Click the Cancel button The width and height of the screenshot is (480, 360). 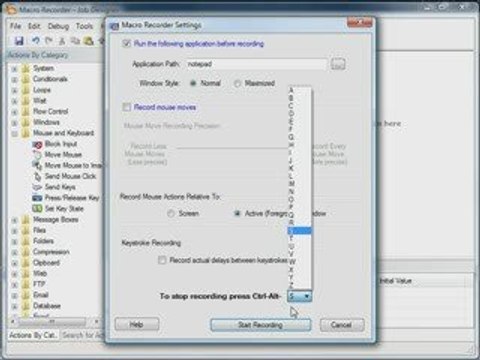click(341, 325)
